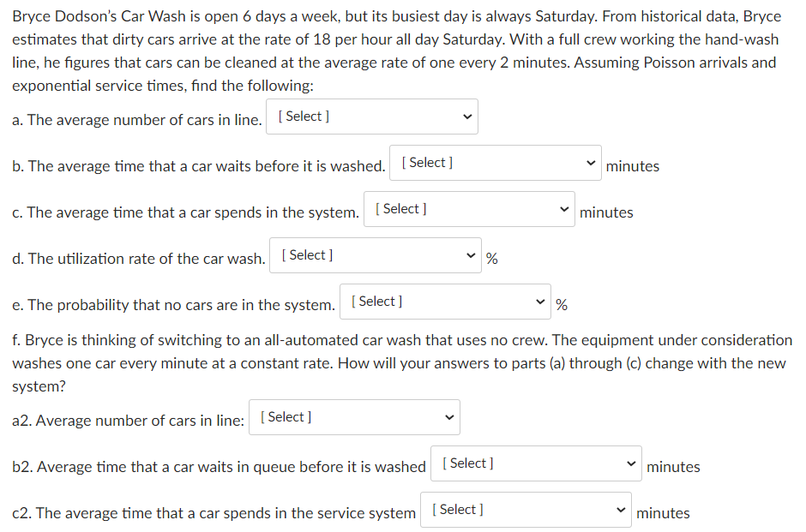Image resolution: width=806 pixels, height=532 pixels.
Task: Open the select menu for part b wait time
Action: click(x=495, y=162)
